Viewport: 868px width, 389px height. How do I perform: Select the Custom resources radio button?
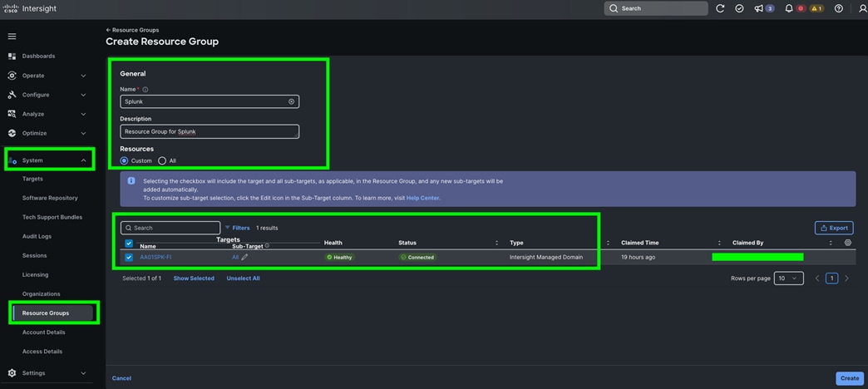click(x=124, y=160)
